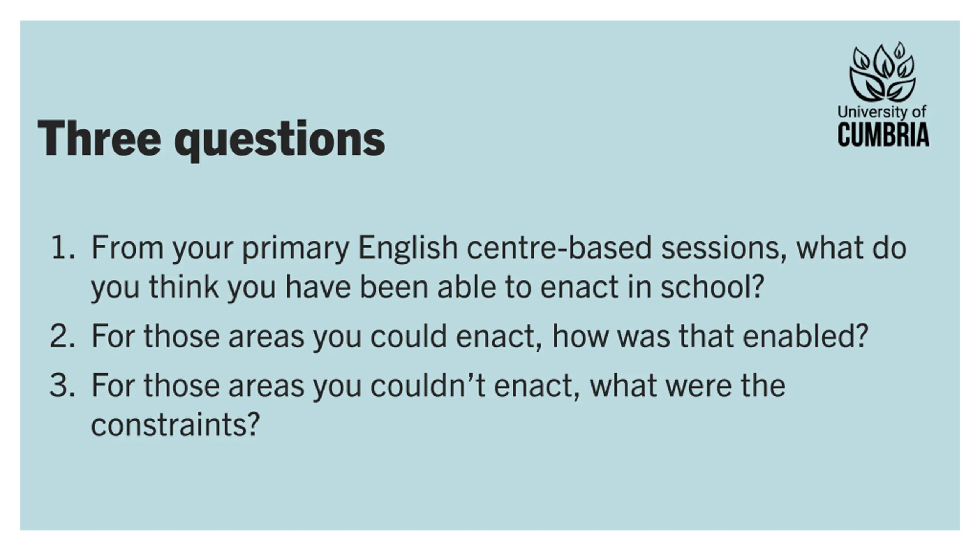Click the 'University of' logo text
The width and height of the screenshot is (980, 551).
[x=882, y=112]
